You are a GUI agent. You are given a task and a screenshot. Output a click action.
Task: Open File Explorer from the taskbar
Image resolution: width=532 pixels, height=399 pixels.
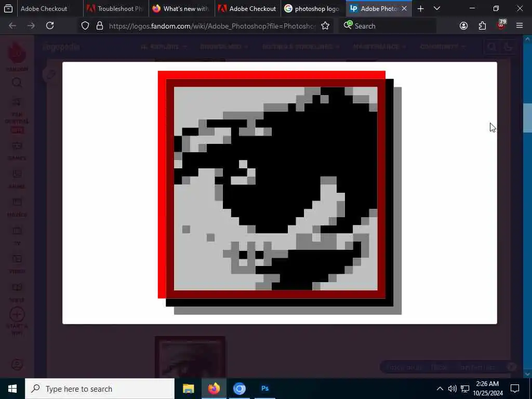point(188,389)
